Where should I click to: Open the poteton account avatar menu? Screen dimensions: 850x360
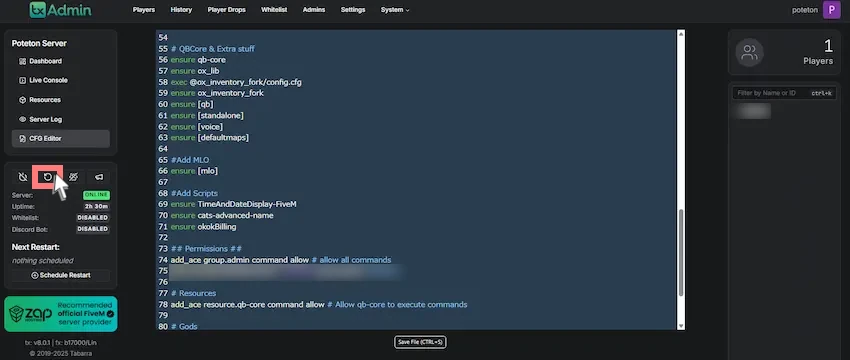(832, 10)
